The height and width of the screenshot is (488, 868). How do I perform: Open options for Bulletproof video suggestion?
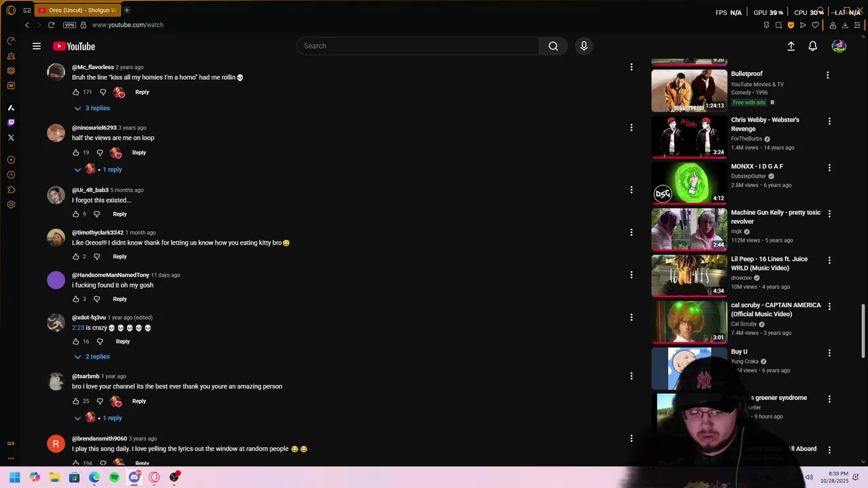tap(827, 75)
